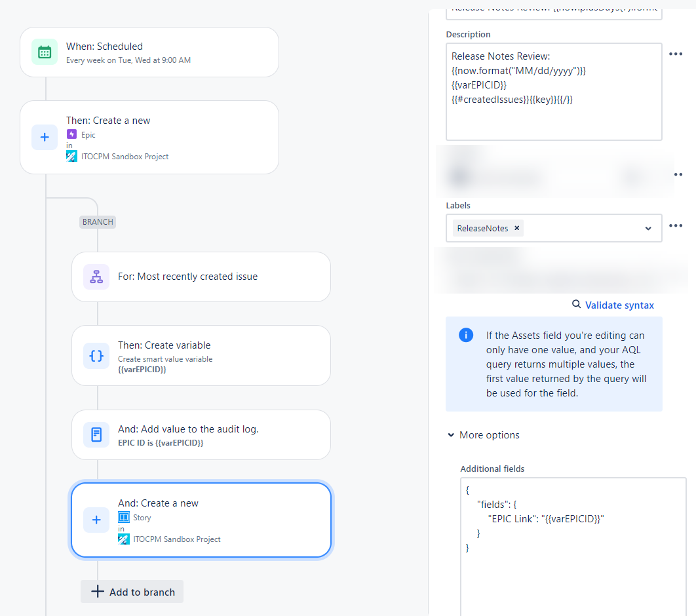The width and height of the screenshot is (696, 616).
Task: Remove the ReleaseNotes label chip
Action: pos(516,228)
